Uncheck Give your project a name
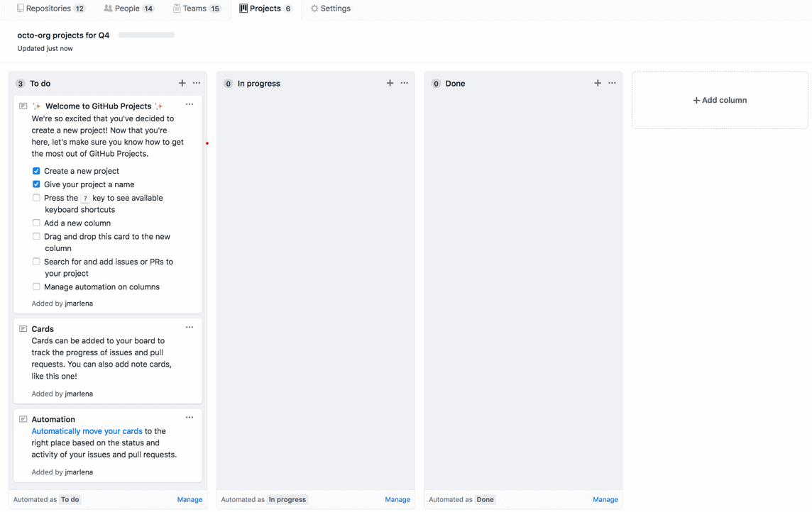This screenshot has height=512, width=812. (x=36, y=184)
